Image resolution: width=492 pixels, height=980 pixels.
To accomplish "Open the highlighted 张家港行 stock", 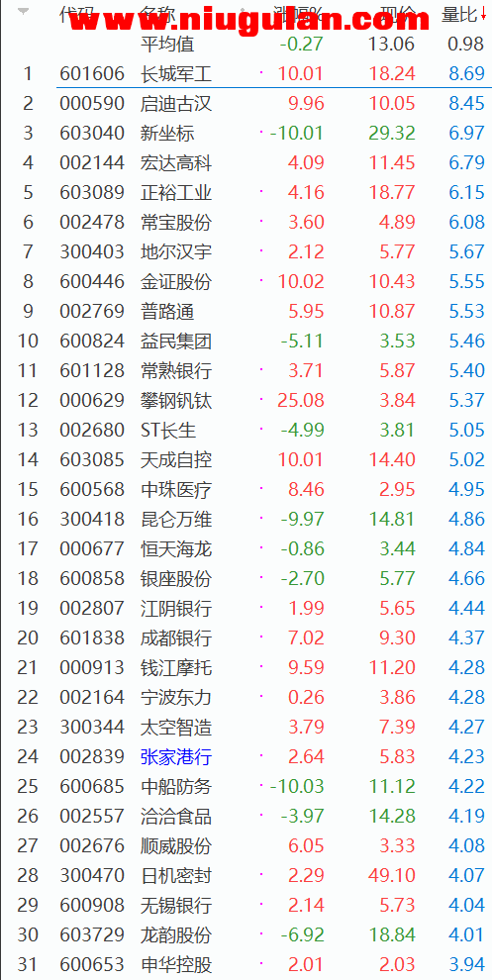I will (x=176, y=757).
